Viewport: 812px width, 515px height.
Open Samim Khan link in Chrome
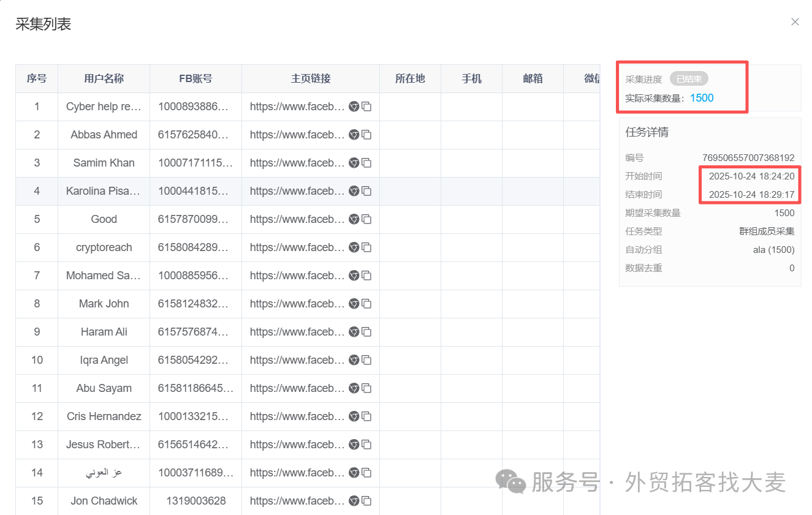click(x=354, y=163)
